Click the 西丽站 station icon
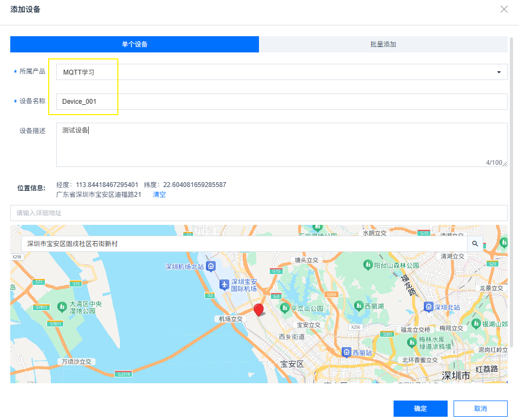The width and height of the screenshot is (519, 420). pyautogui.click(x=345, y=352)
